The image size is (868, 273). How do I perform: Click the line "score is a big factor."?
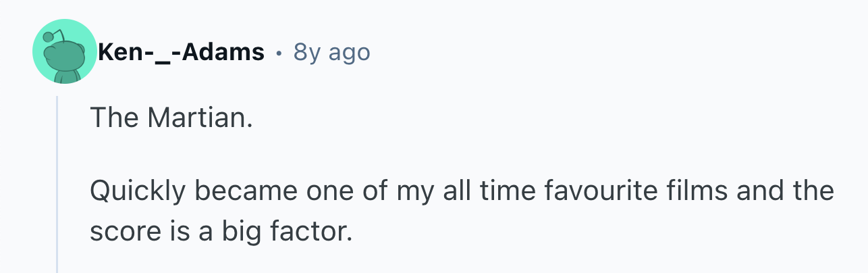221,232
